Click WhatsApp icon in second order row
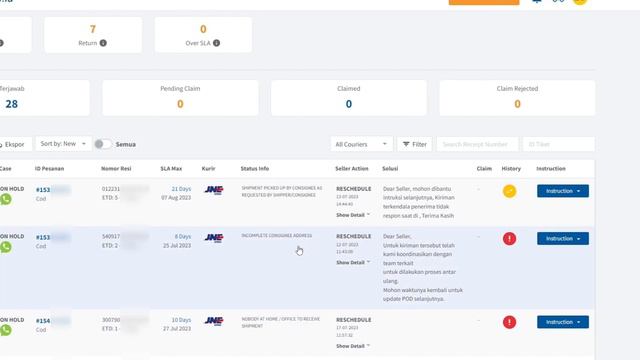The image size is (640, 360). [6, 247]
